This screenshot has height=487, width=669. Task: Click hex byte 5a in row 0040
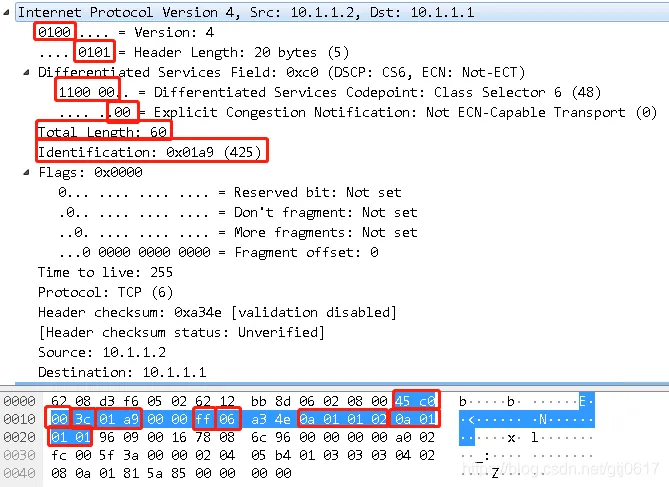(155, 473)
